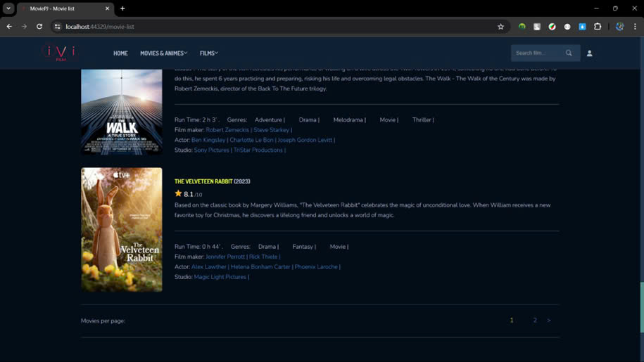Reload the movie list page
Viewport: 644px width, 362px height.
click(x=39, y=27)
